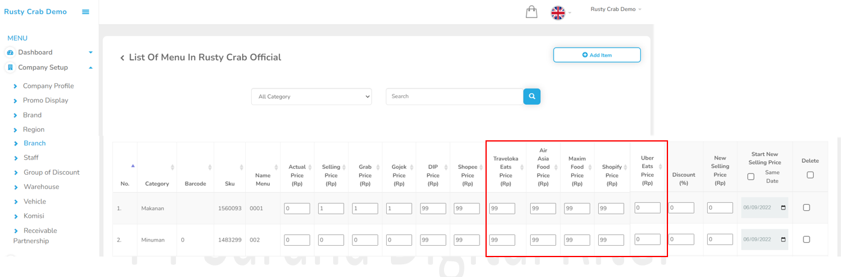Open the shopping bag icon
Viewport: 868px width, 277px height.
coord(531,12)
